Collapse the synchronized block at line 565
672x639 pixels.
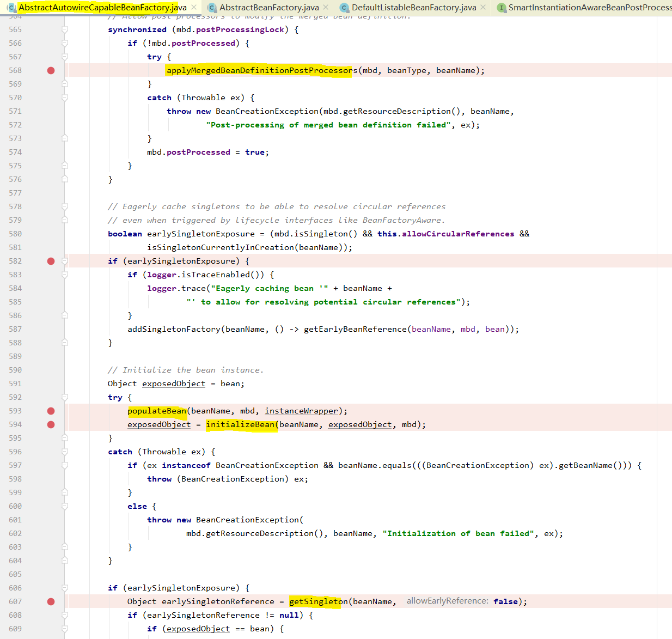[x=65, y=29]
